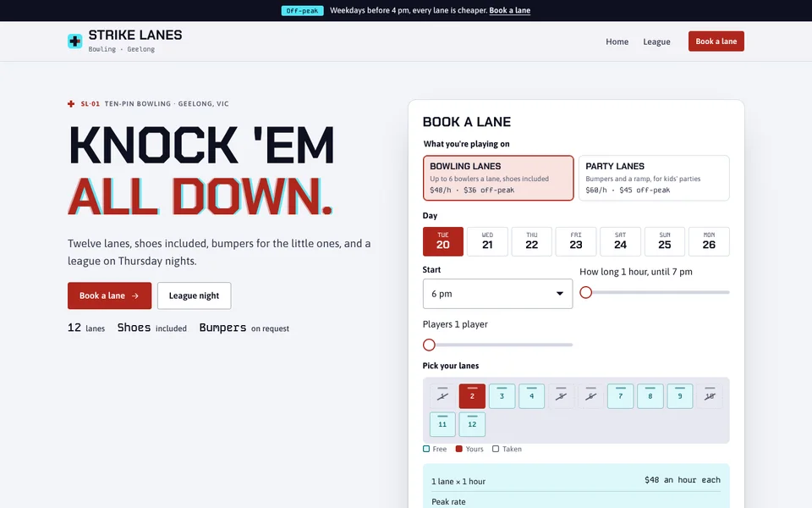Click the "12 lanes" stat text
Screen dimensions: 812x508
pyautogui.click(x=86, y=328)
